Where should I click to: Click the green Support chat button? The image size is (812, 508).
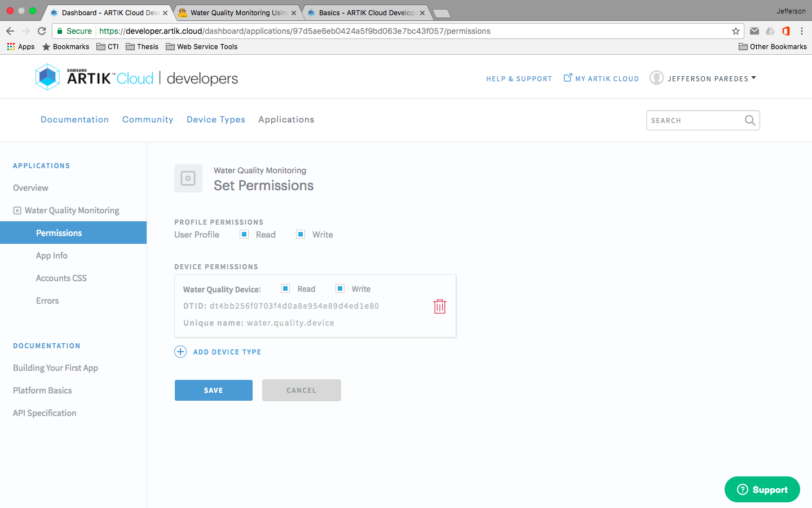762,489
